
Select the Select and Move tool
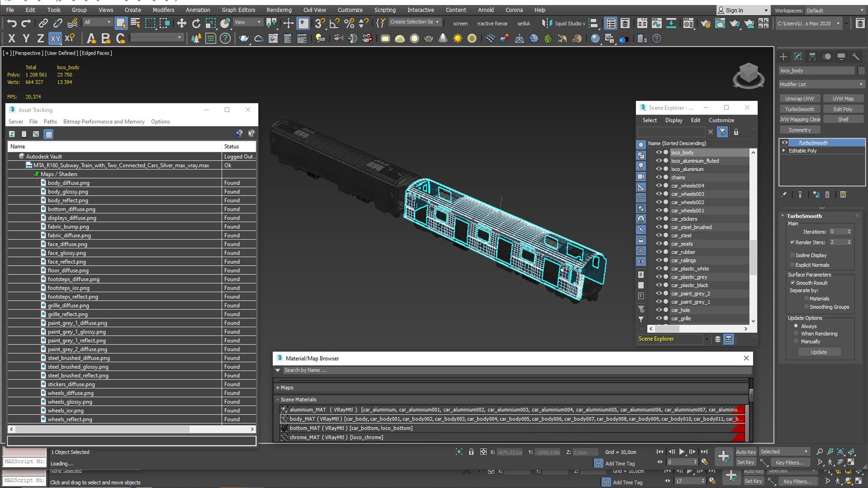181,23
